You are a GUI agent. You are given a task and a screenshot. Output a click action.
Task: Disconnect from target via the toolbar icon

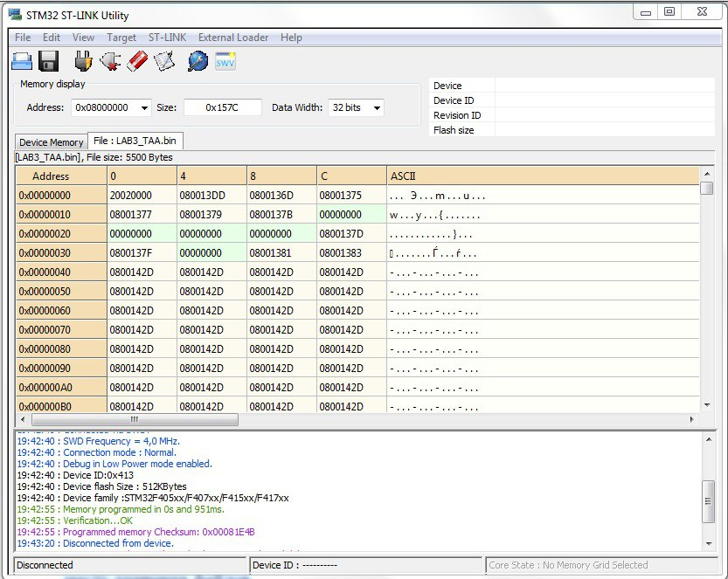point(110,61)
